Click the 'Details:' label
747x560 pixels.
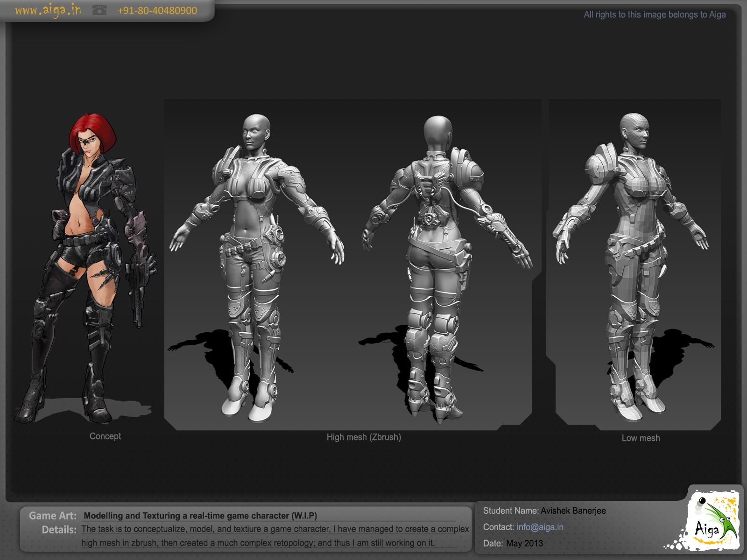59,530
